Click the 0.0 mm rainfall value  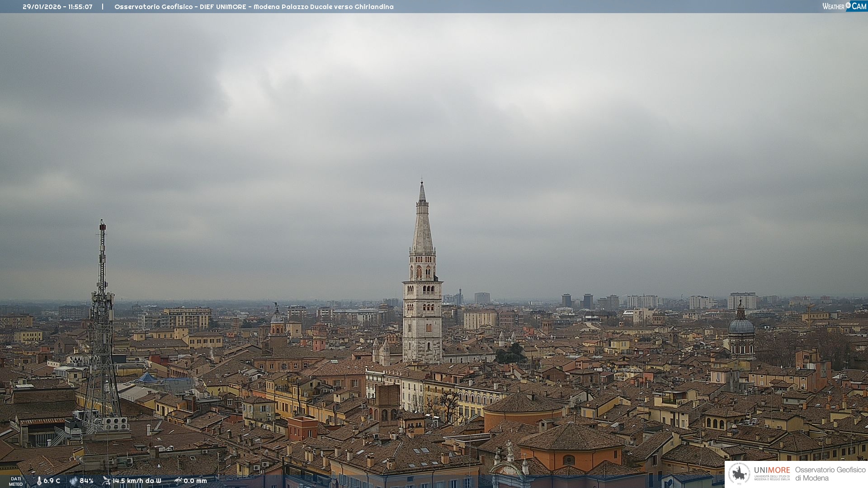point(195,481)
